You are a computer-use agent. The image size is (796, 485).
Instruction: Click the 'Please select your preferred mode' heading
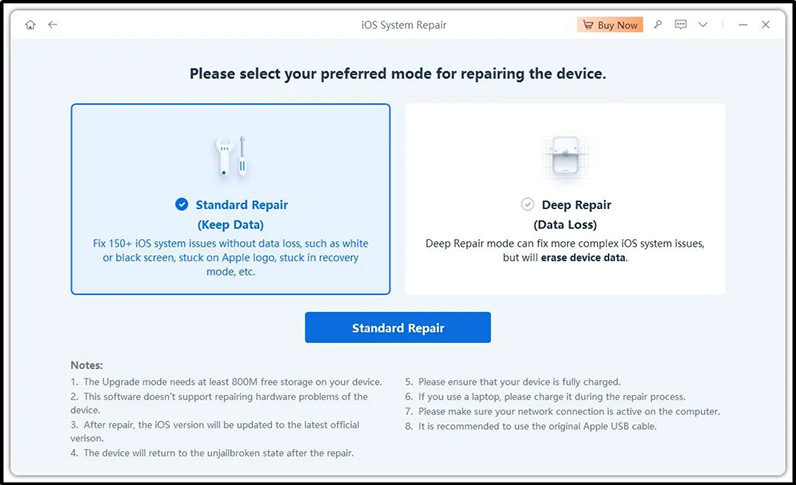pyautogui.click(x=398, y=74)
